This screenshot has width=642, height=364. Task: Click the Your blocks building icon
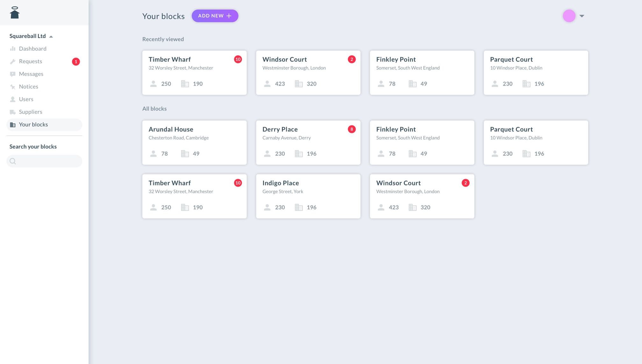tap(13, 125)
